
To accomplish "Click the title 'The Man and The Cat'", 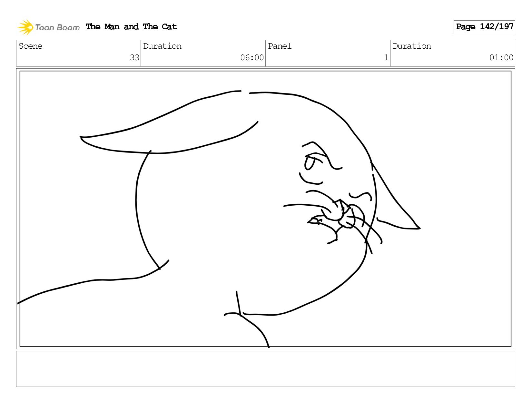I will [132, 27].
